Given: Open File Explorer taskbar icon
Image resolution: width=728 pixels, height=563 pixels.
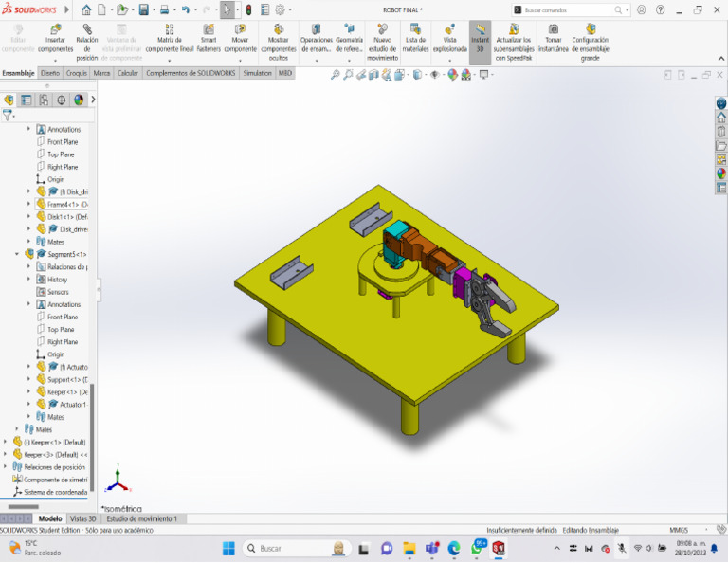Looking at the screenshot, I should (x=409, y=549).
